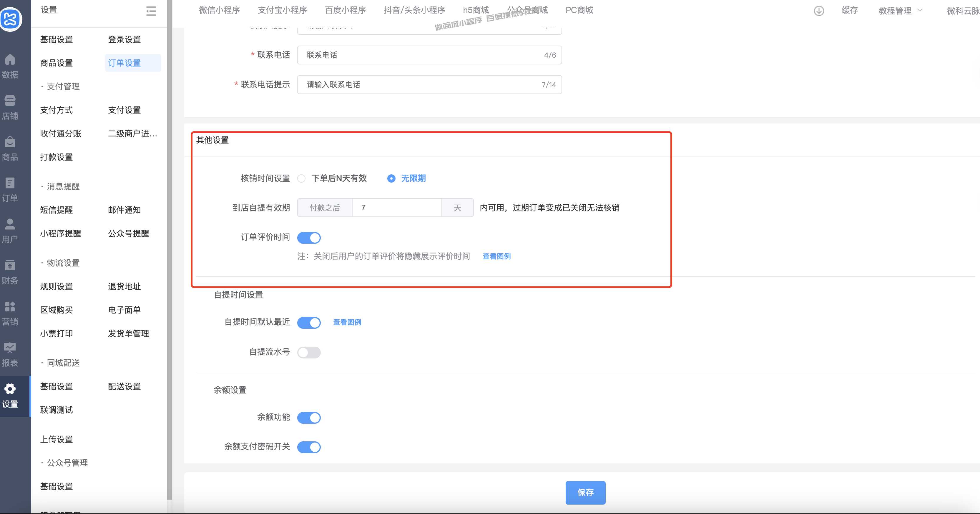Image resolution: width=980 pixels, height=514 pixels.
Task: Click the 缓存 button in header
Action: (850, 11)
